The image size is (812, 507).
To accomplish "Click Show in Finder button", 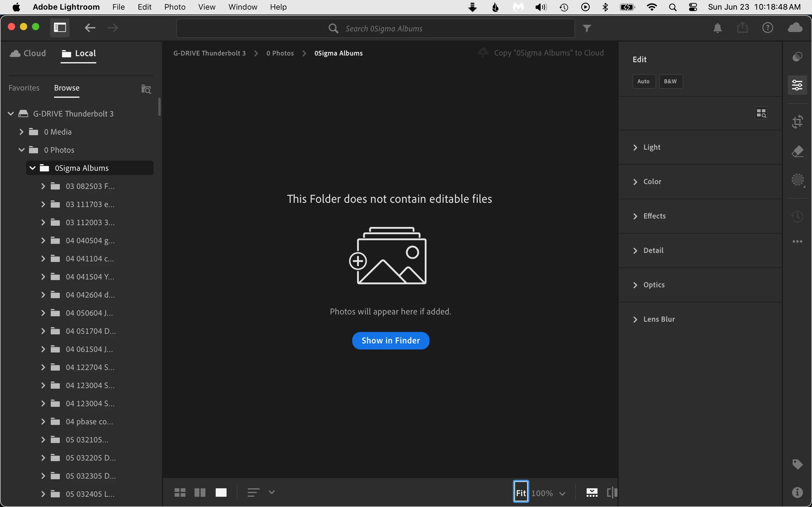I will coord(391,341).
